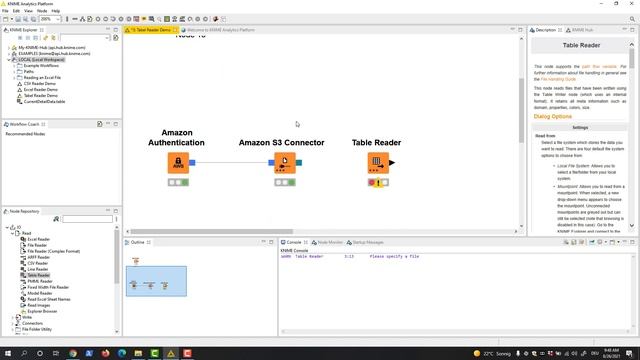Image resolution: width=640 pixels, height=360 pixels.
Task: Expand File Folder Utility in Node Repository
Action: (12, 329)
